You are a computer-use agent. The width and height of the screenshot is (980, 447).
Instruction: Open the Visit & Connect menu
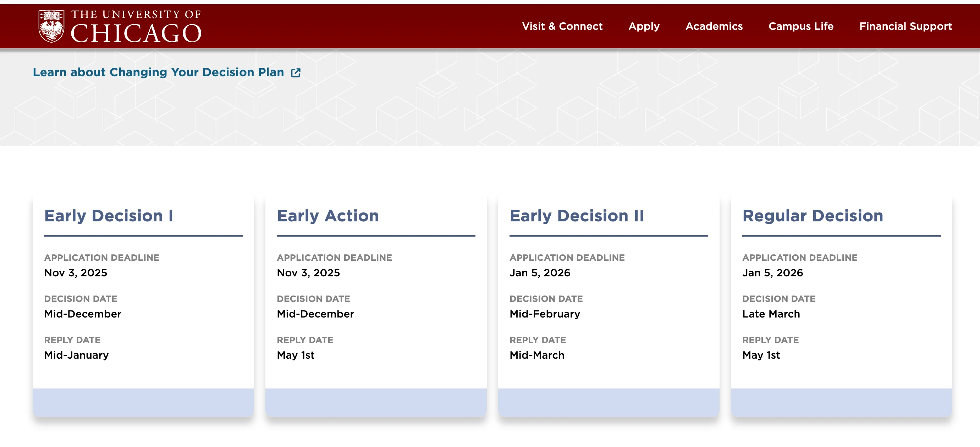pos(562,26)
